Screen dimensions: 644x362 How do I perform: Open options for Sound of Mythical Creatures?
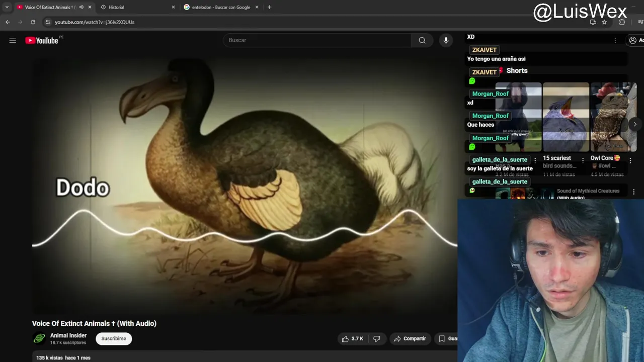[x=633, y=192]
